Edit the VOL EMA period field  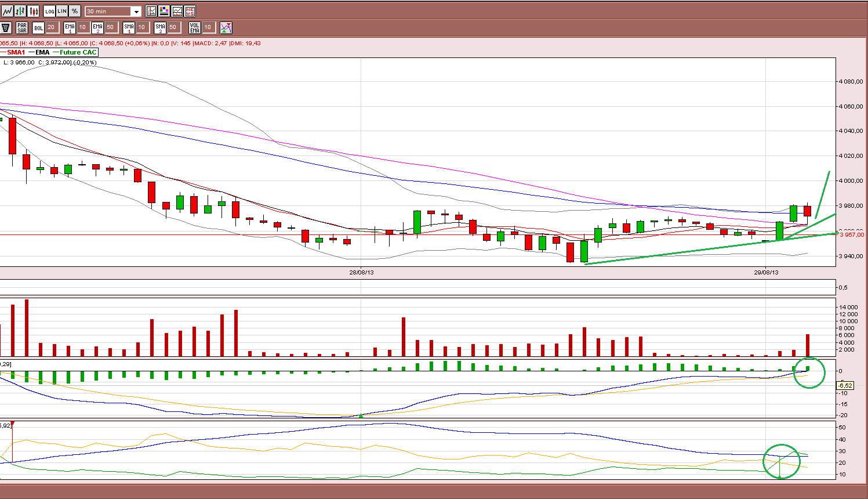209,27
